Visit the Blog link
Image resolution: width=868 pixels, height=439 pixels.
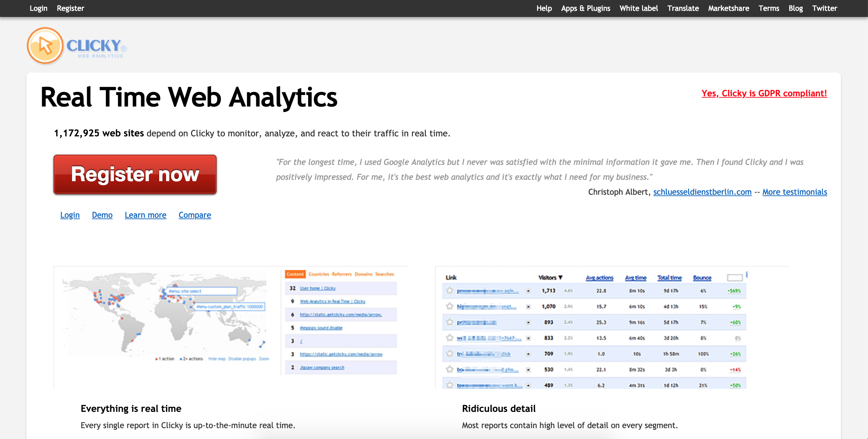click(795, 8)
